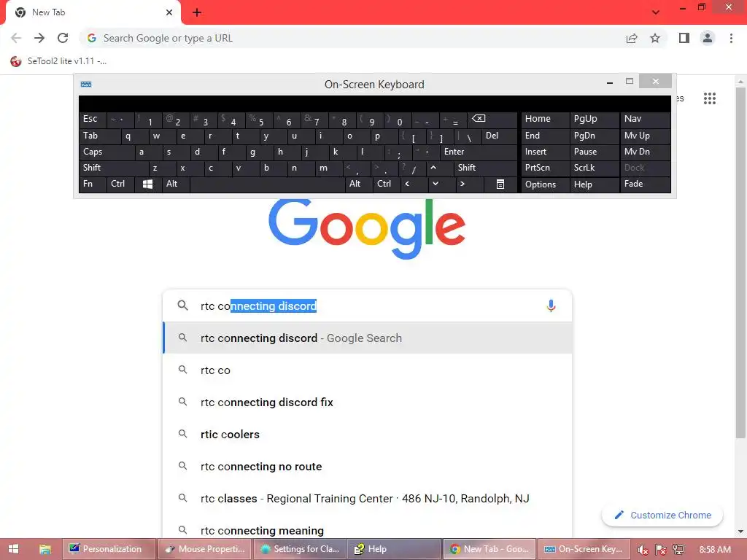Select suggestion 'rtic coolers'
Image resolution: width=747 pixels, height=560 pixels.
(367, 435)
